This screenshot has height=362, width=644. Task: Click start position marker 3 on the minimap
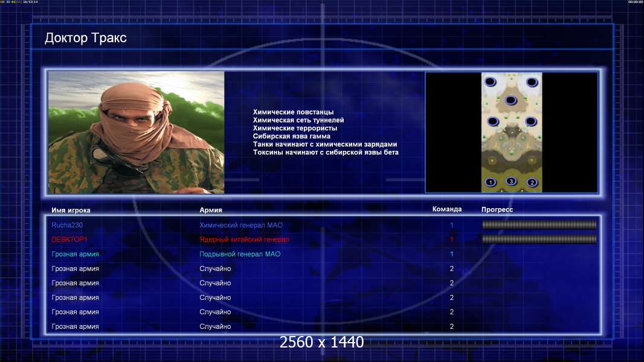511,181
